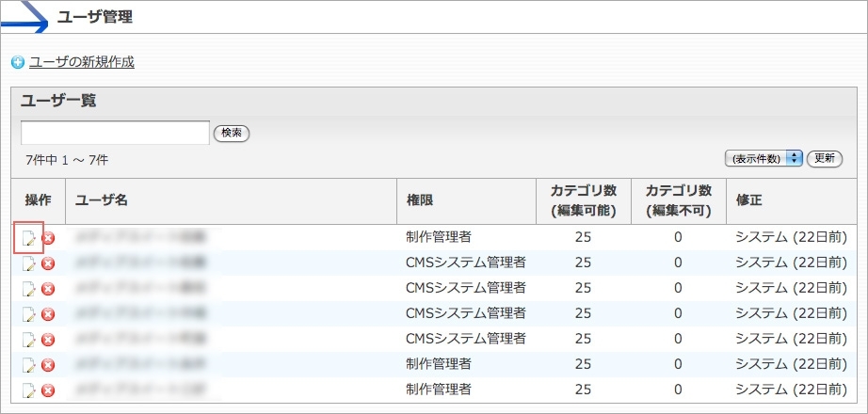The image size is (868, 414).
Task: Click システム (22日前) in the first row
Action: tap(792, 237)
